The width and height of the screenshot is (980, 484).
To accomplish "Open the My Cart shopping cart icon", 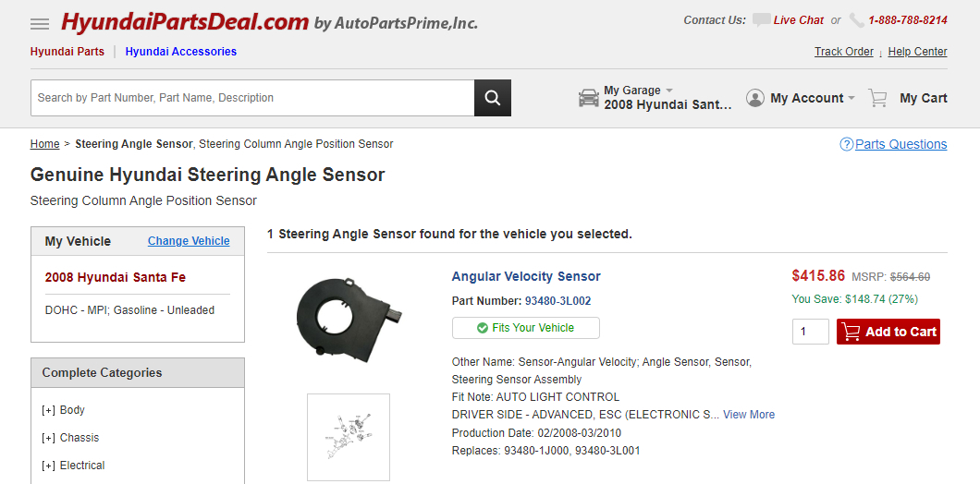I will coord(877,98).
